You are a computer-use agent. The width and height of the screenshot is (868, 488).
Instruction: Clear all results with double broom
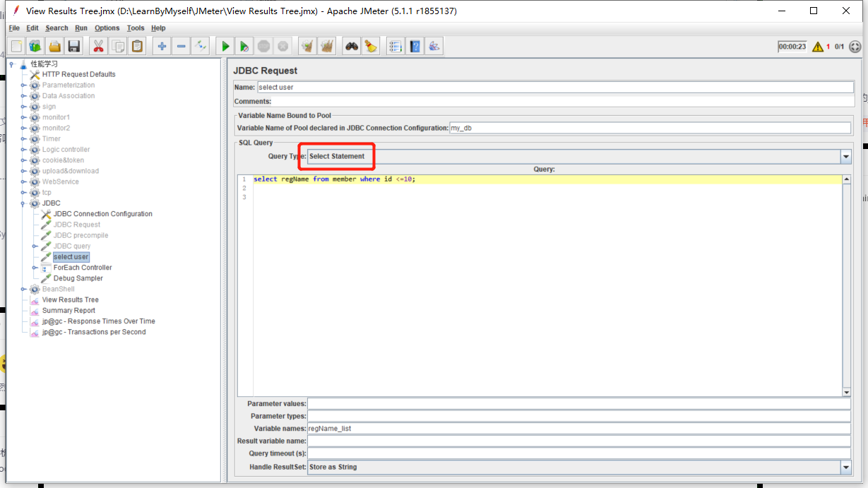326,47
